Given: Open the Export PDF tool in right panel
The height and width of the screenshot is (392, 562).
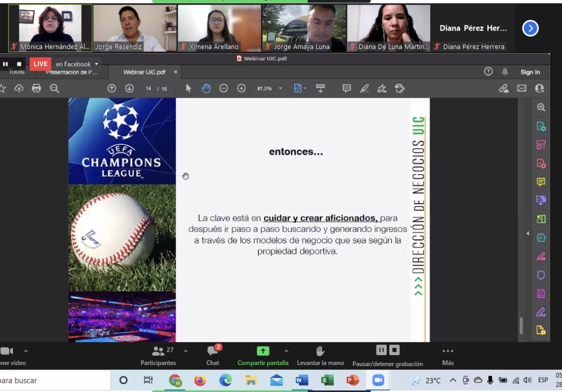Looking at the screenshot, I should point(541,126).
